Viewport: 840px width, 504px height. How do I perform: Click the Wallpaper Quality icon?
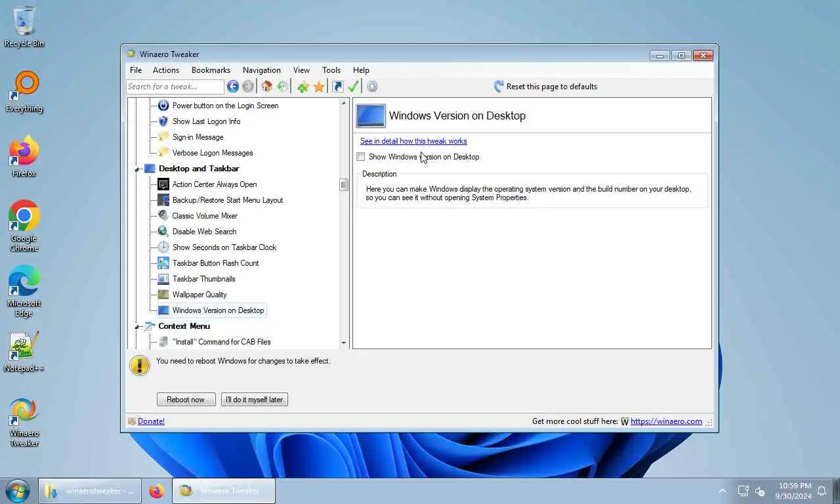pos(163,295)
